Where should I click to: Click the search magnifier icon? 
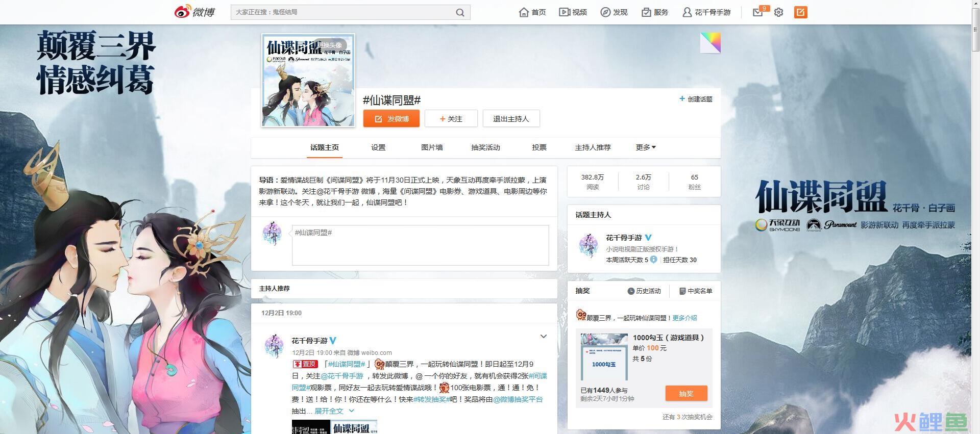coord(460,12)
